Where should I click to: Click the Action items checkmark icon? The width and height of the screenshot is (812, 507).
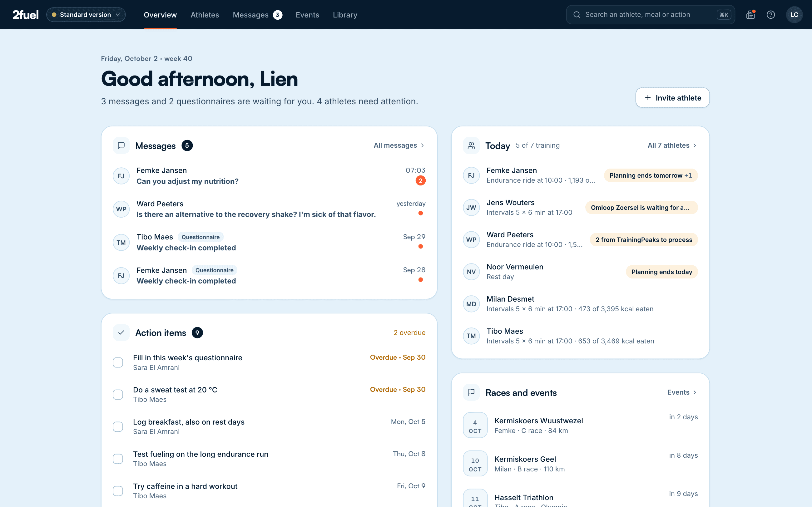(x=121, y=332)
